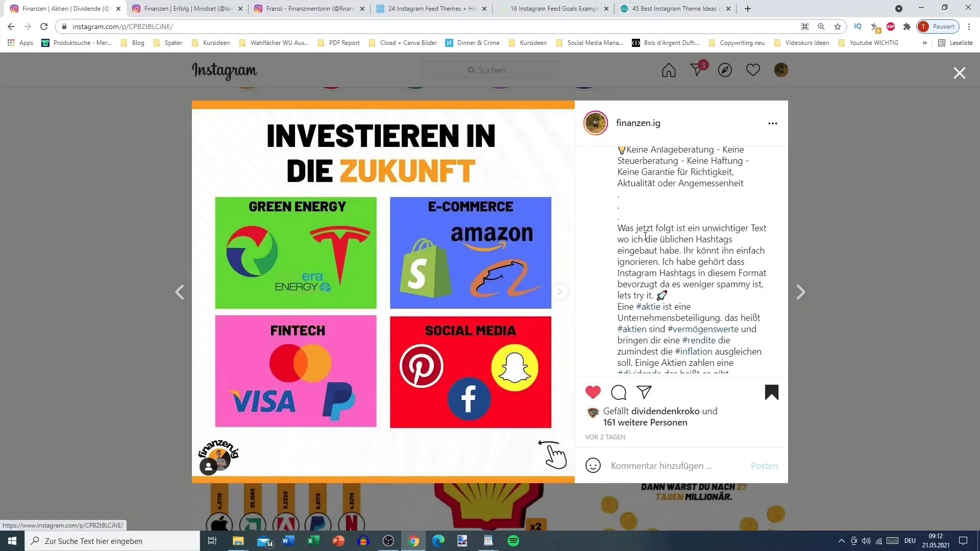The height and width of the screenshot is (551, 980).
Task: Expand hidden bookmarks chevron
Action: [x=924, y=43]
